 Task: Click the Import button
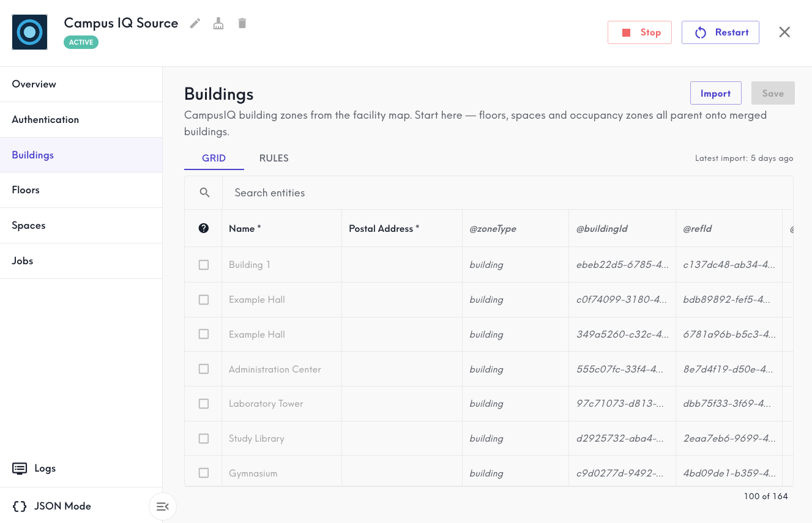point(716,93)
